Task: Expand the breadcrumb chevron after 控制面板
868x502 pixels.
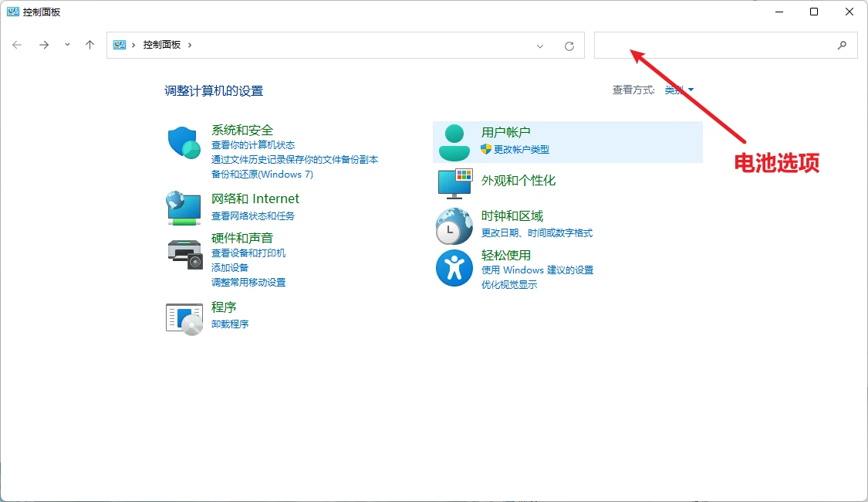Action: (190, 45)
